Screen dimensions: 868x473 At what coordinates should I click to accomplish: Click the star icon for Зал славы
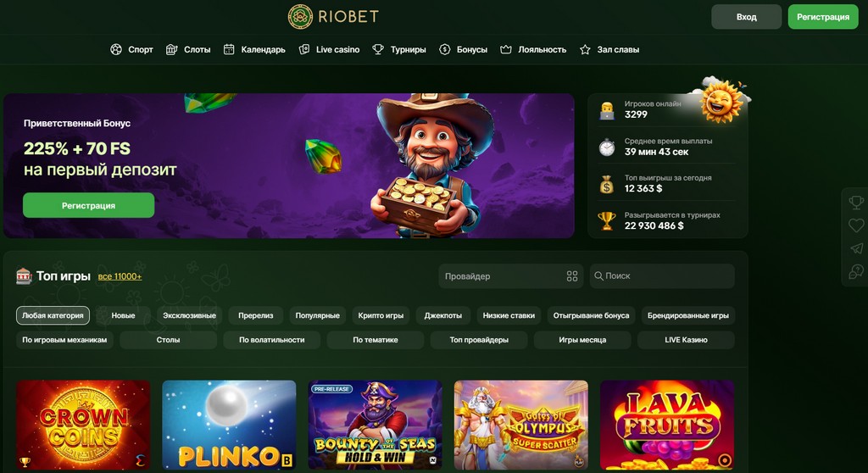pos(585,50)
